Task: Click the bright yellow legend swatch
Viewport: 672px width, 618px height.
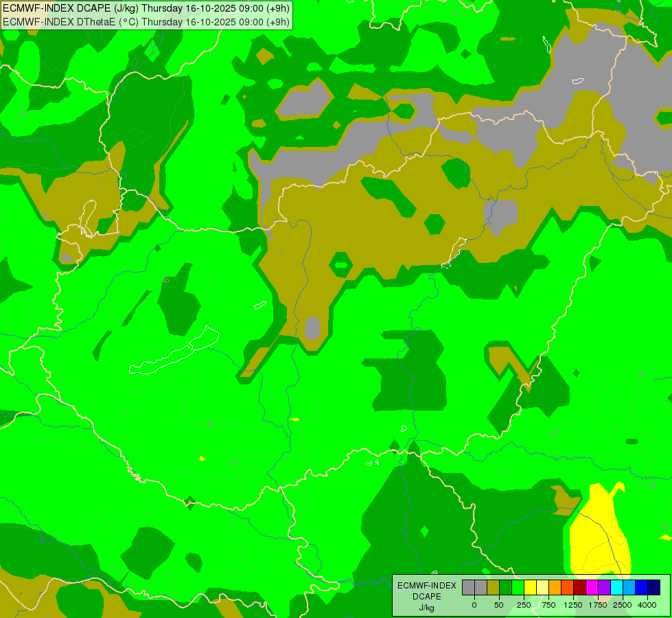Action: 530,588
